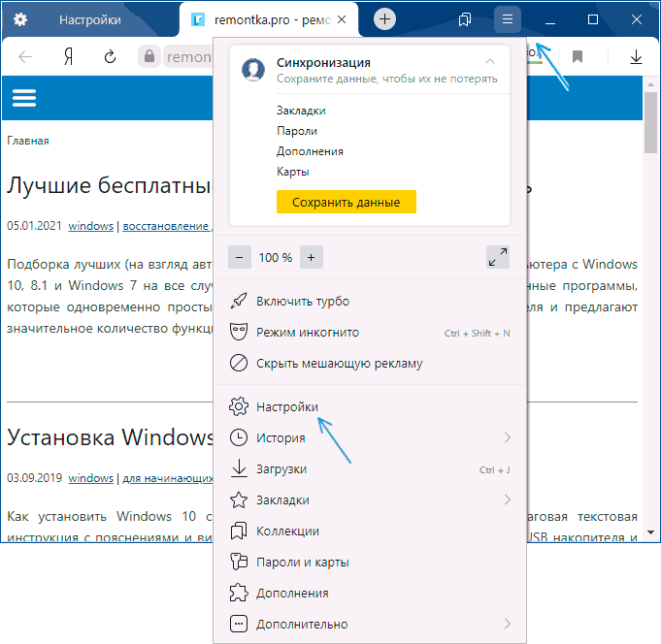Viewport: 661px width, 644px height.
Task: Click the bookmark icon in address bar
Action: tap(578, 56)
